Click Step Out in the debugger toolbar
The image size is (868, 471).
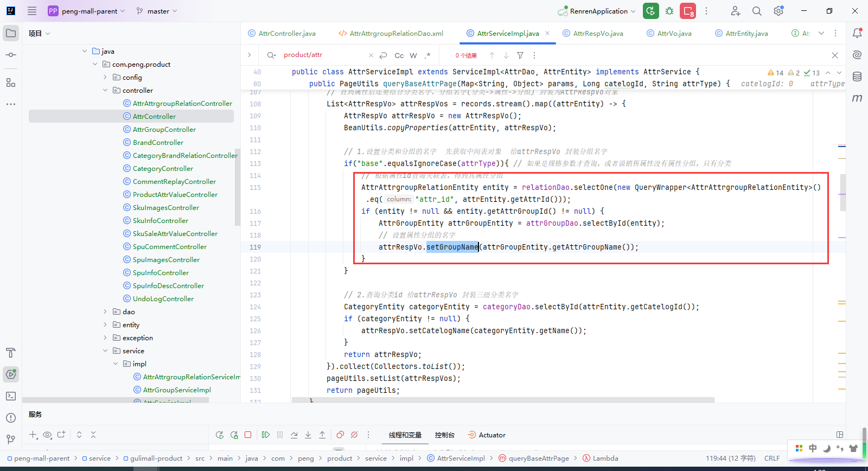pos(322,435)
